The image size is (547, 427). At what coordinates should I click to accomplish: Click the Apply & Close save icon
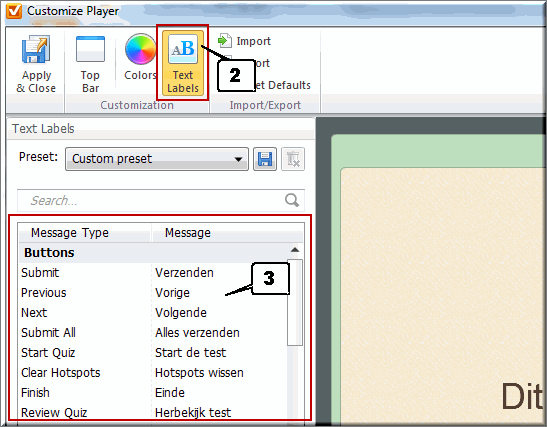coord(36,49)
